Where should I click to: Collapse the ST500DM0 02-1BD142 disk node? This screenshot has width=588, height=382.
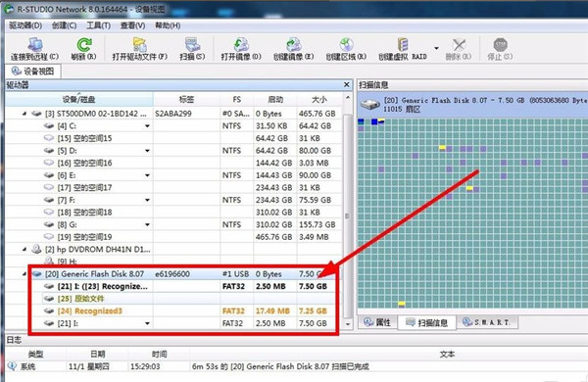(24, 114)
